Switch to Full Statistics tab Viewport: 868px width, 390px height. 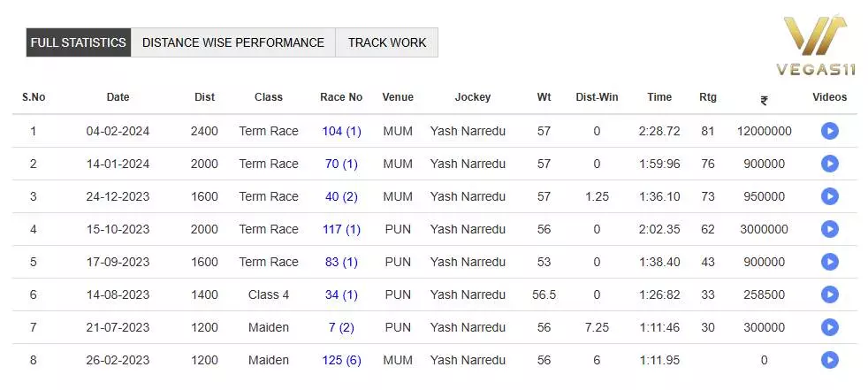point(79,42)
